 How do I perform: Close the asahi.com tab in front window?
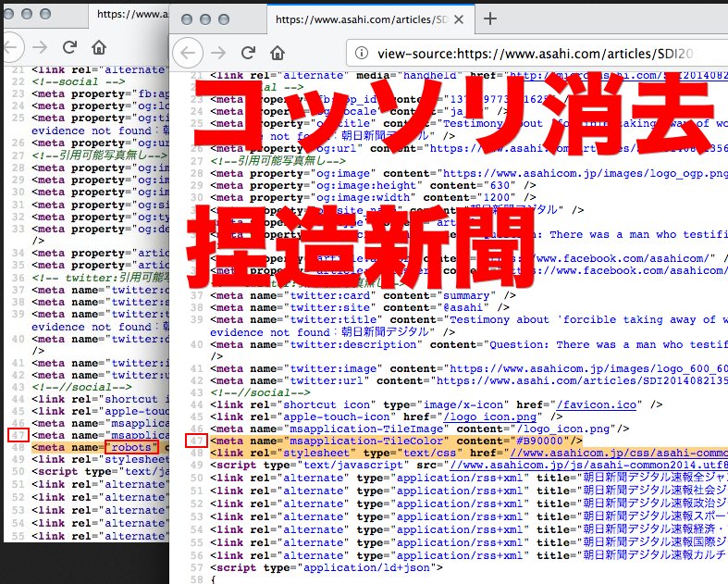coord(459,19)
